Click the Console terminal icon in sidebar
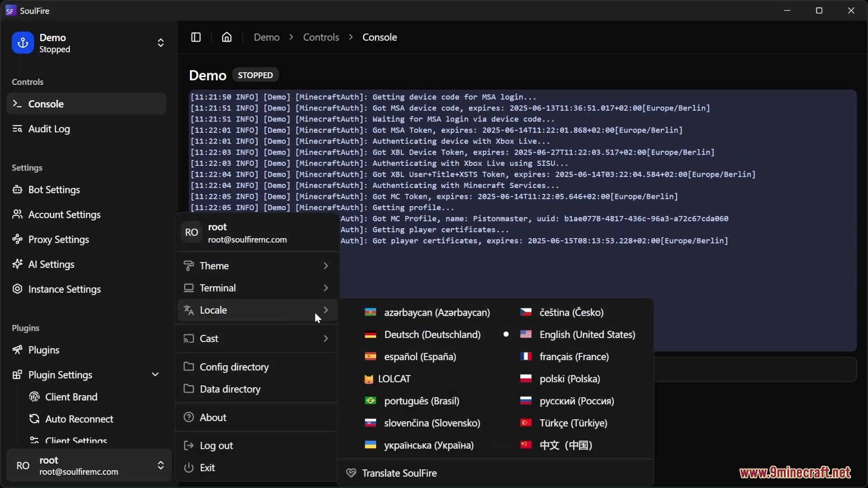Image resolution: width=868 pixels, height=488 pixels. coord(17,104)
